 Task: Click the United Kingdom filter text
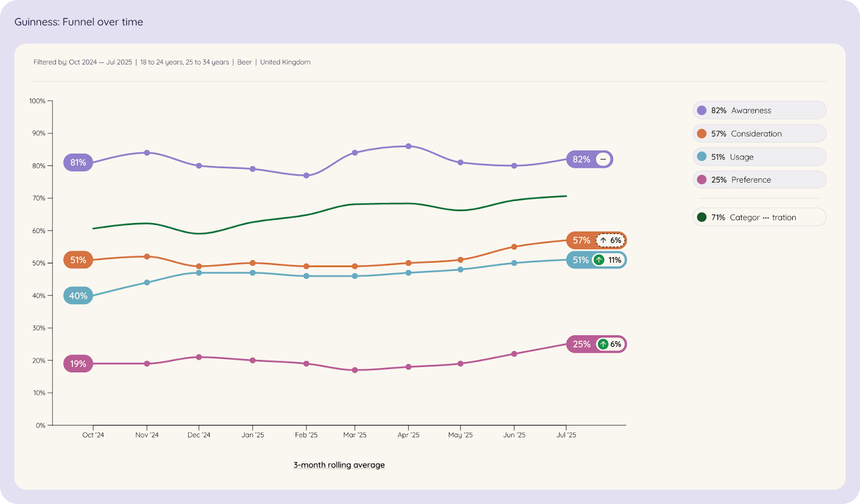285,62
